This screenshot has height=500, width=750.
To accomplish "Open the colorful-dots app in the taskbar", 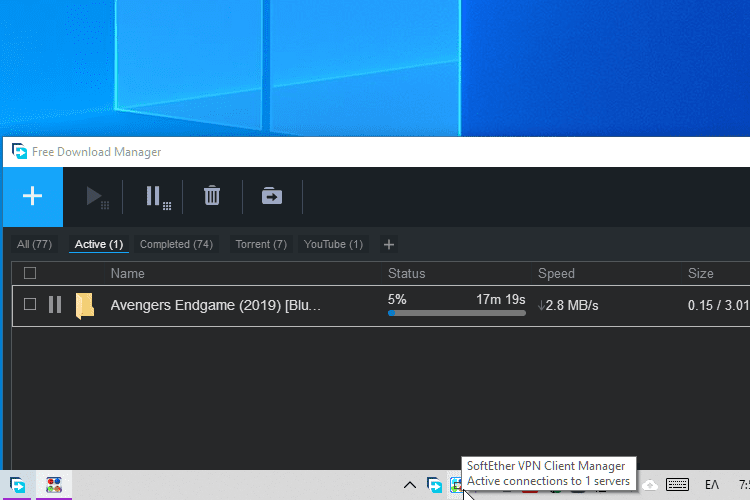I will (x=54, y=485).
